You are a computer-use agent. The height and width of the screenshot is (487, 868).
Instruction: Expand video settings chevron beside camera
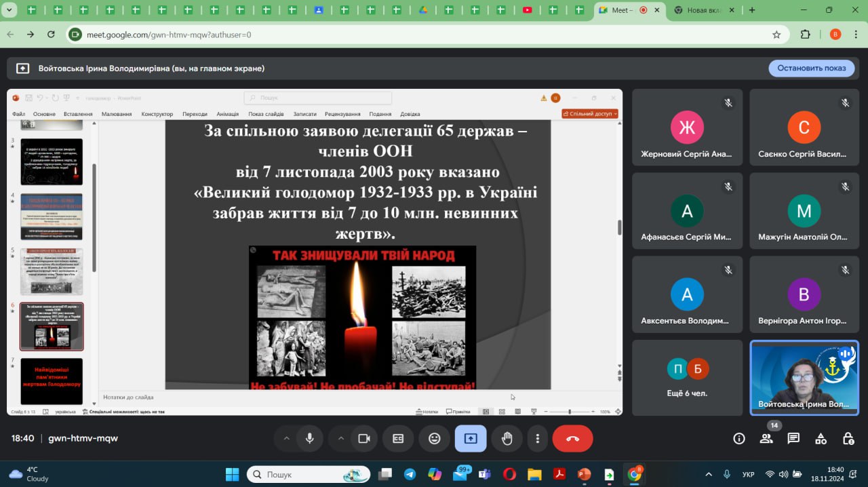pos(340,438)
